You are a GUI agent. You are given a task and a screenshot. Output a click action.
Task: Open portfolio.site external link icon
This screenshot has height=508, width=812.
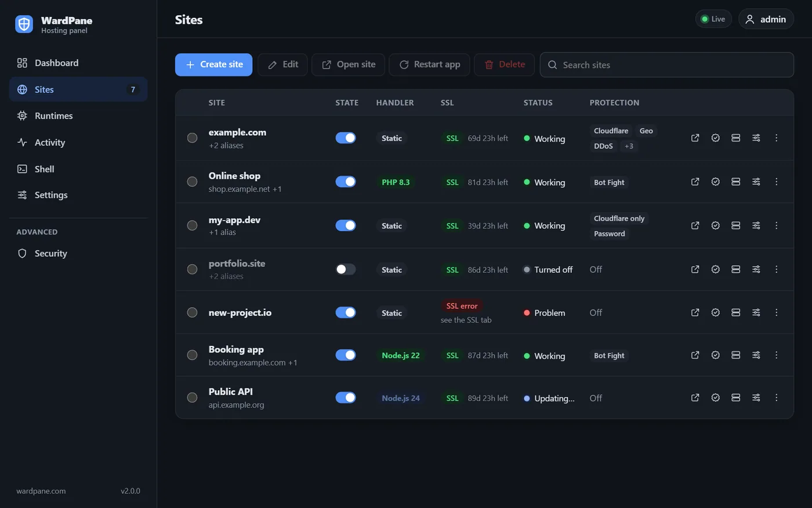coord(695,269)
